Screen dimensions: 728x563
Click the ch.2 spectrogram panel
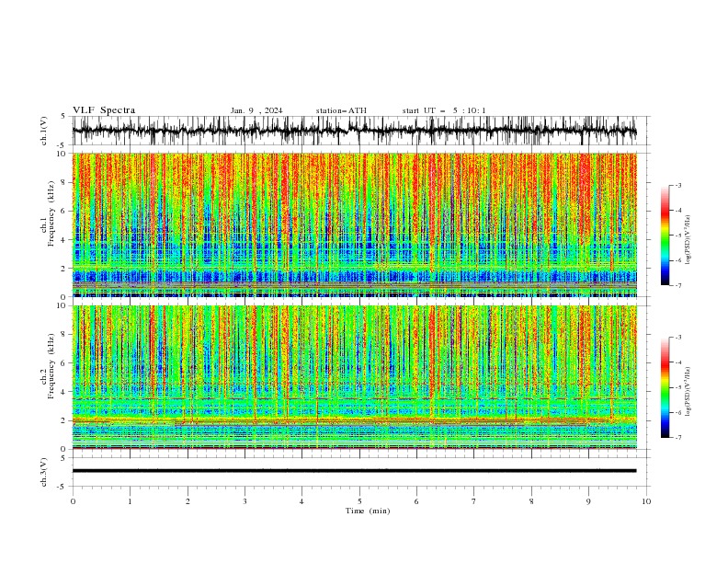[355, 377]
